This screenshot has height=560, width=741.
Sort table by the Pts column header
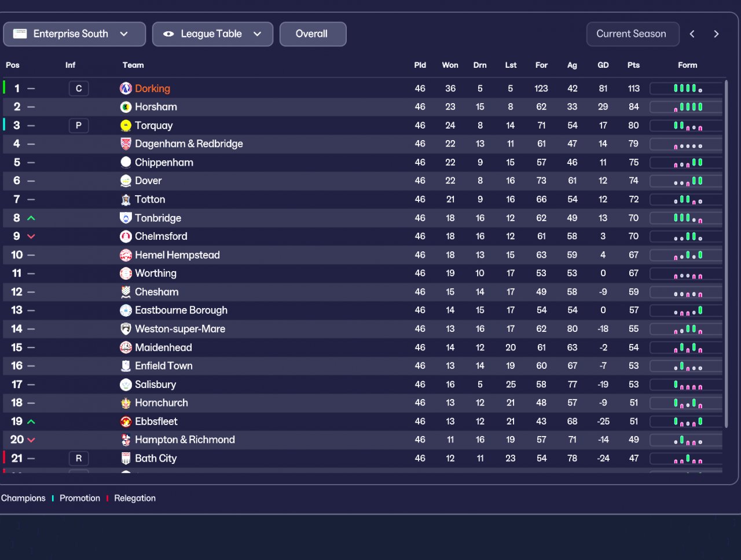click(633, 65)
